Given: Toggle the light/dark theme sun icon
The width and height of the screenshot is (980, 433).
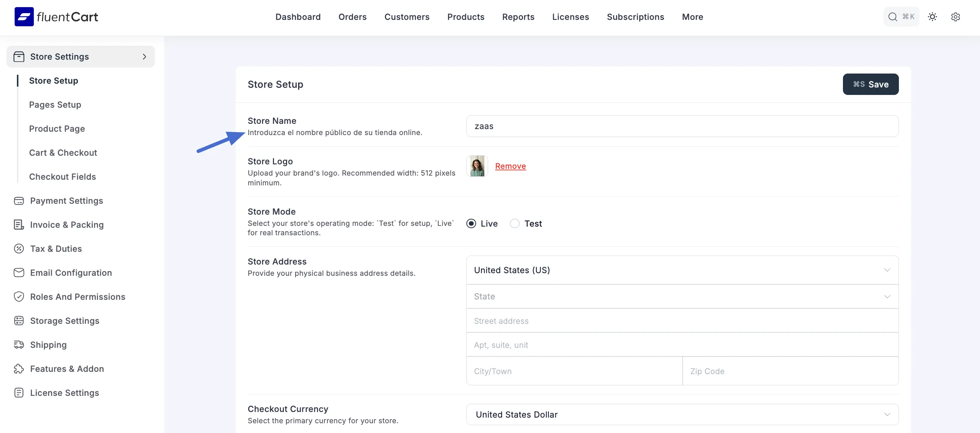Looking at the screenshot, I should coord(932,17).
